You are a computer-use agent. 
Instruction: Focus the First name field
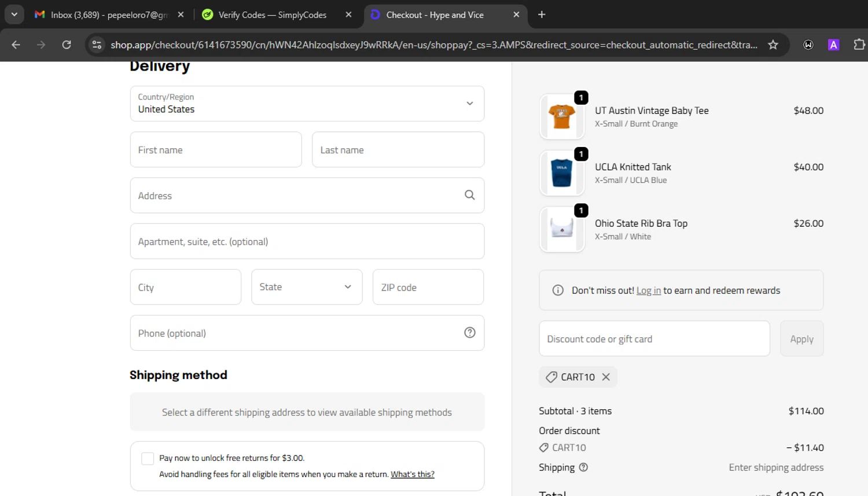coord(216,149)
